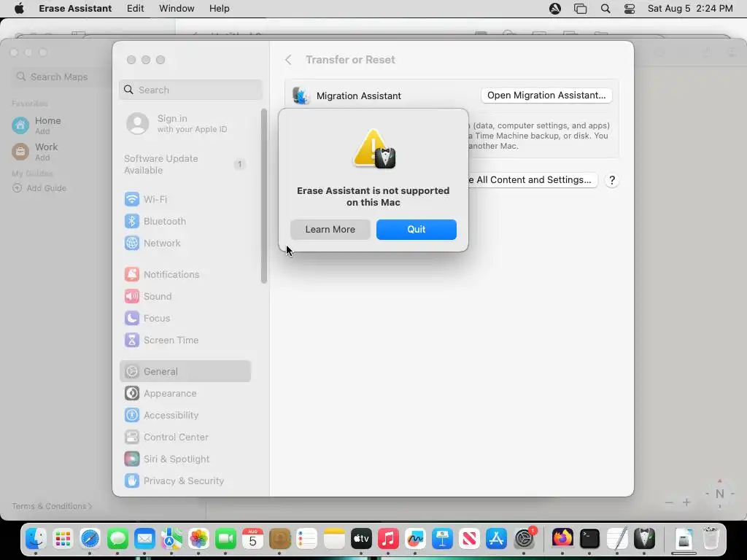The height and width of the screenshot is (560, 747).
Task: Open App Store from the Dock
Action: pos(496,539)
